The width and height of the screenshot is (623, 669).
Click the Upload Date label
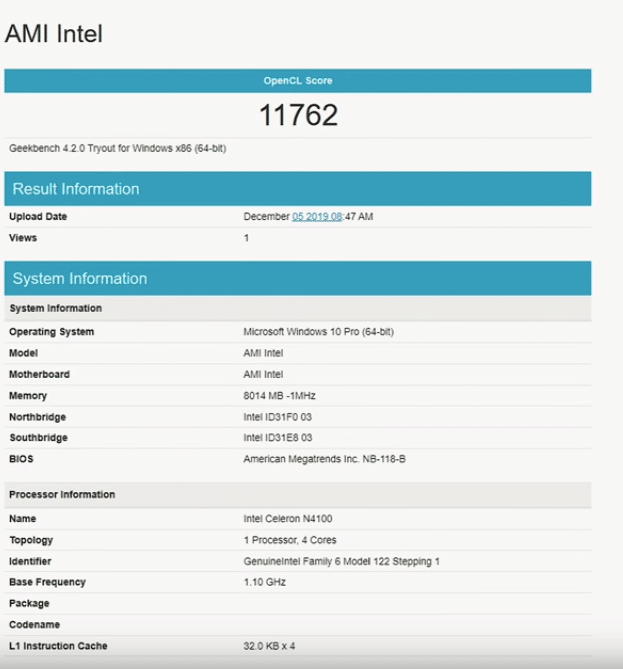[38, 217]
